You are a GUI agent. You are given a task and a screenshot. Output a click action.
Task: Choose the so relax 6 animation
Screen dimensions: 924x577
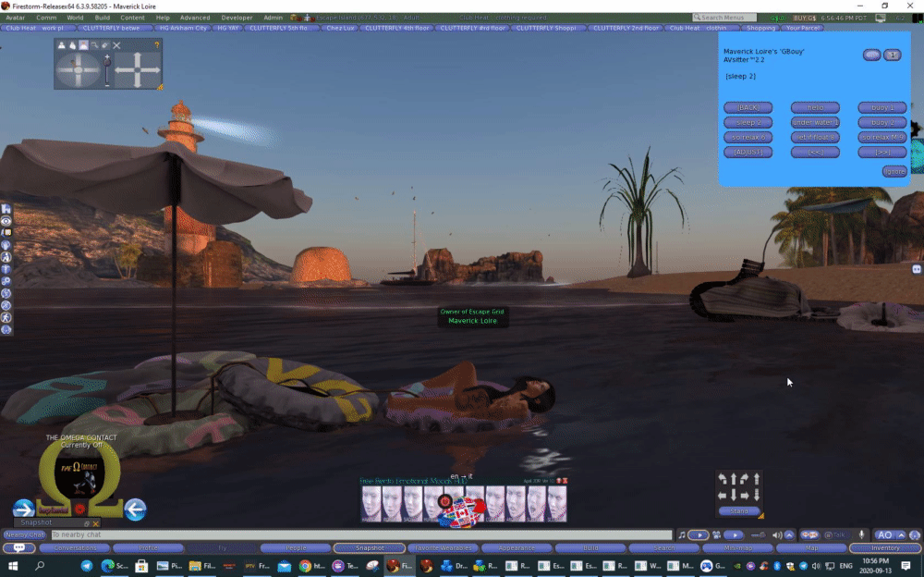coord(748,137)
